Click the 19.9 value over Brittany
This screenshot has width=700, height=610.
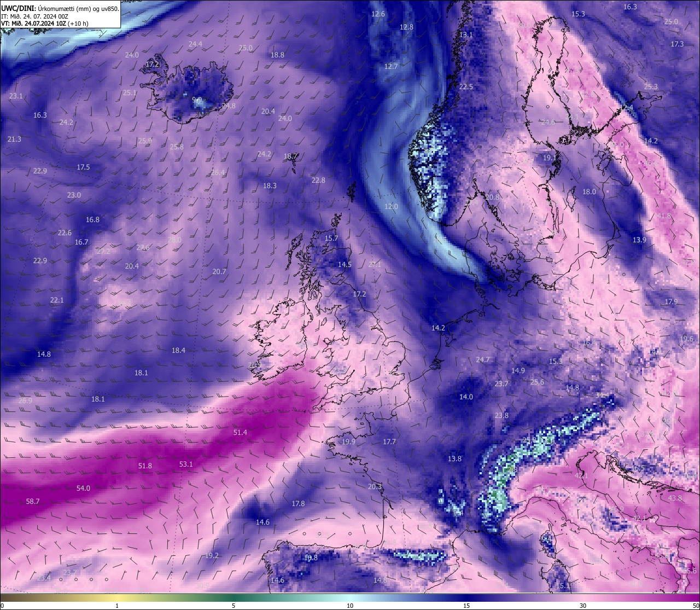tap(348, 441)
